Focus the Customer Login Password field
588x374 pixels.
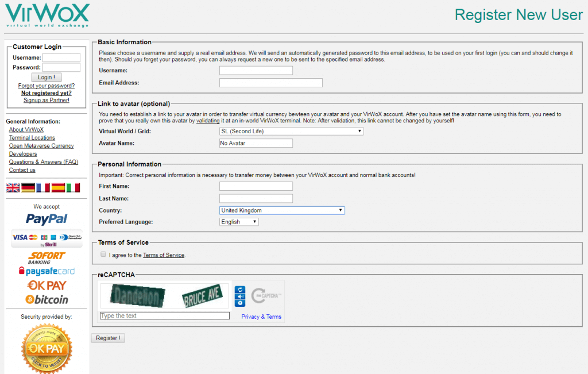[61, 68]
